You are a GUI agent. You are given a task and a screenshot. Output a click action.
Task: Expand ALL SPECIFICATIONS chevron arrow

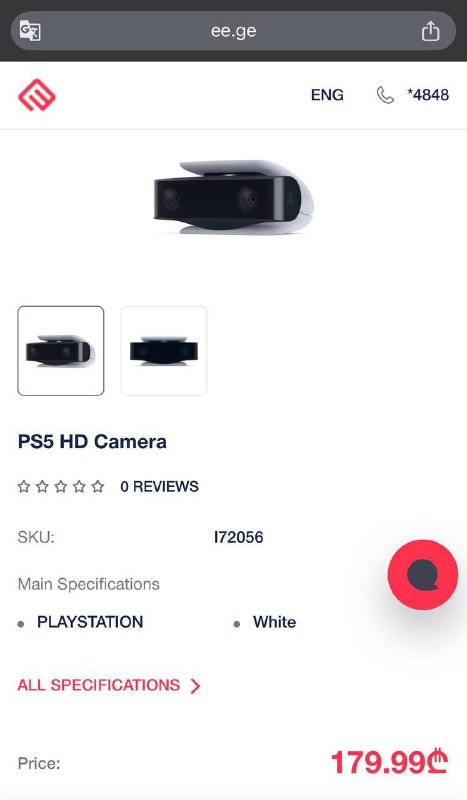tap(195, 686)
